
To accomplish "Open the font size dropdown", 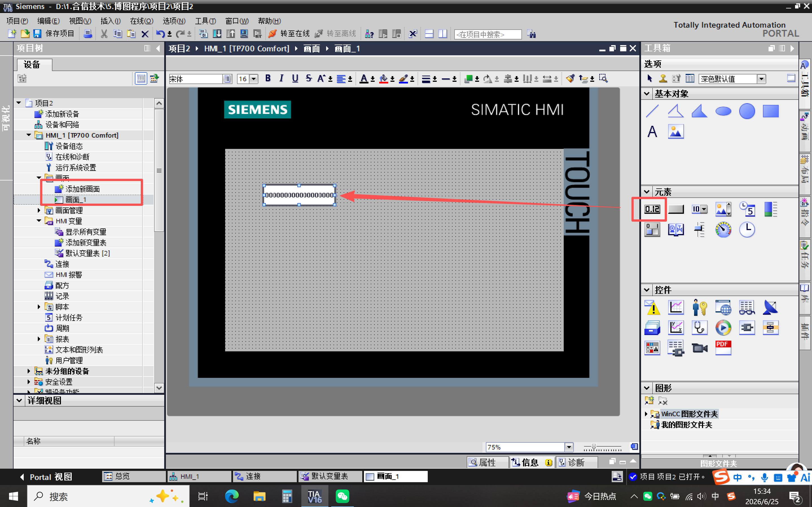I will point(254,79).
